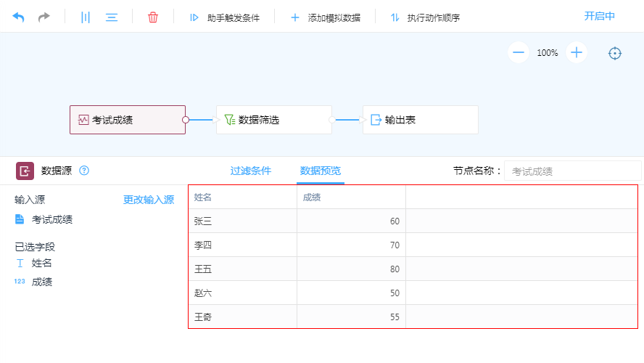Click the redo arrow icon
Viewport: 644px width, 363px height.
tap(44, 17)
